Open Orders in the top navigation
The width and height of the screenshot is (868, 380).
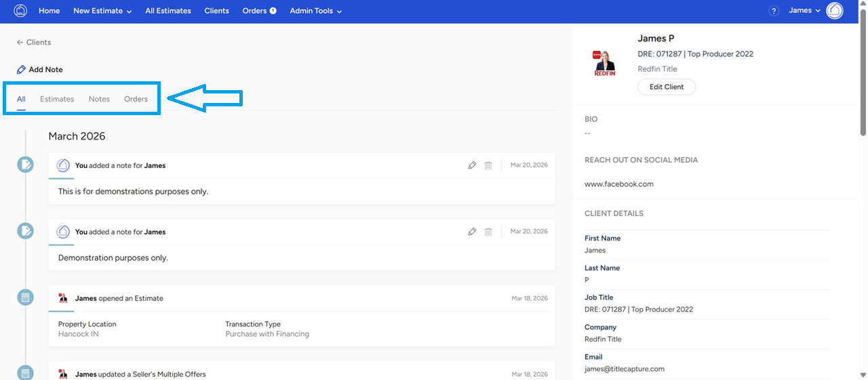254,11
